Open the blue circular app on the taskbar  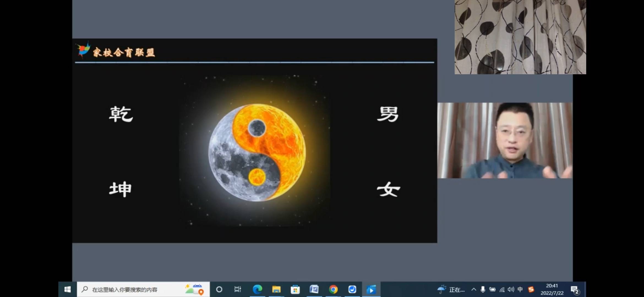pyautogui.click(x=352, y=289)
